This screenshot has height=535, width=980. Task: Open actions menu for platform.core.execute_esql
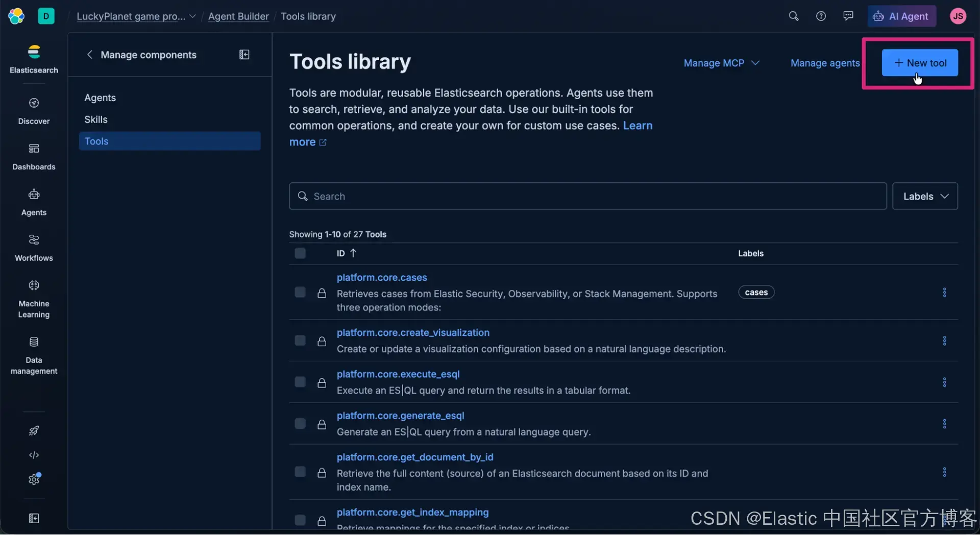[x=944, y=382]
